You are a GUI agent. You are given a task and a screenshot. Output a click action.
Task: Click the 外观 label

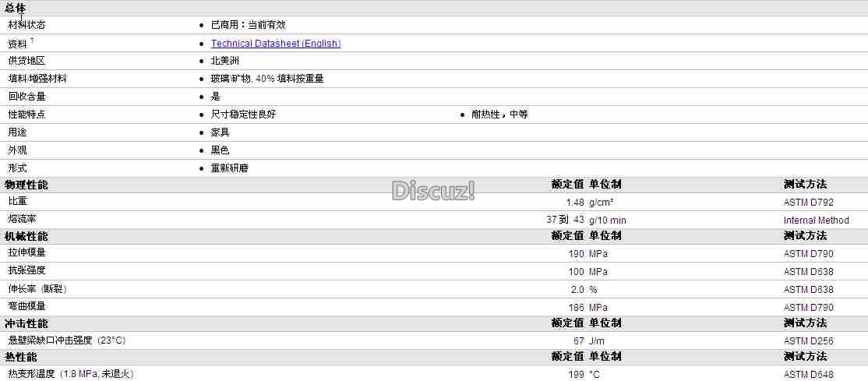tap(17, 150)
